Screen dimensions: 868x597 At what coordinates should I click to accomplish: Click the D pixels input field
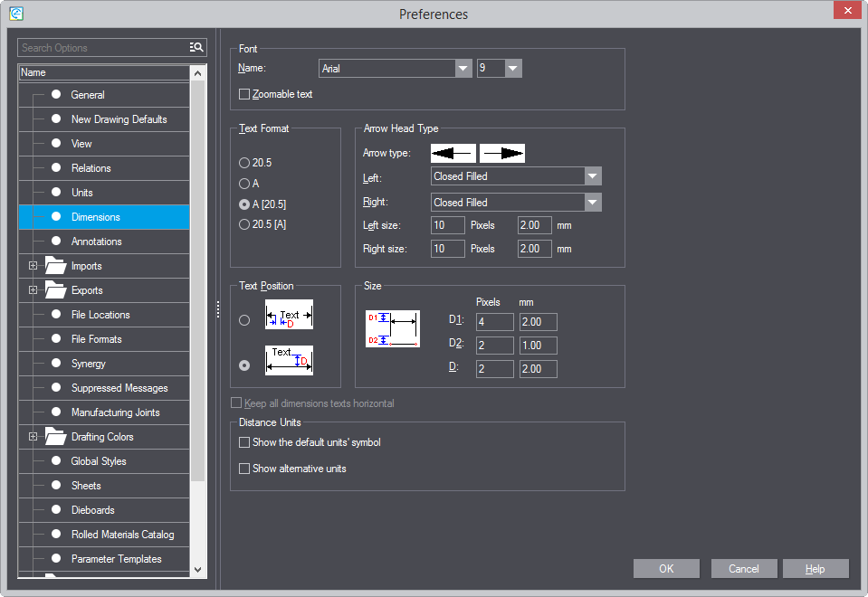tap(495, 369)
